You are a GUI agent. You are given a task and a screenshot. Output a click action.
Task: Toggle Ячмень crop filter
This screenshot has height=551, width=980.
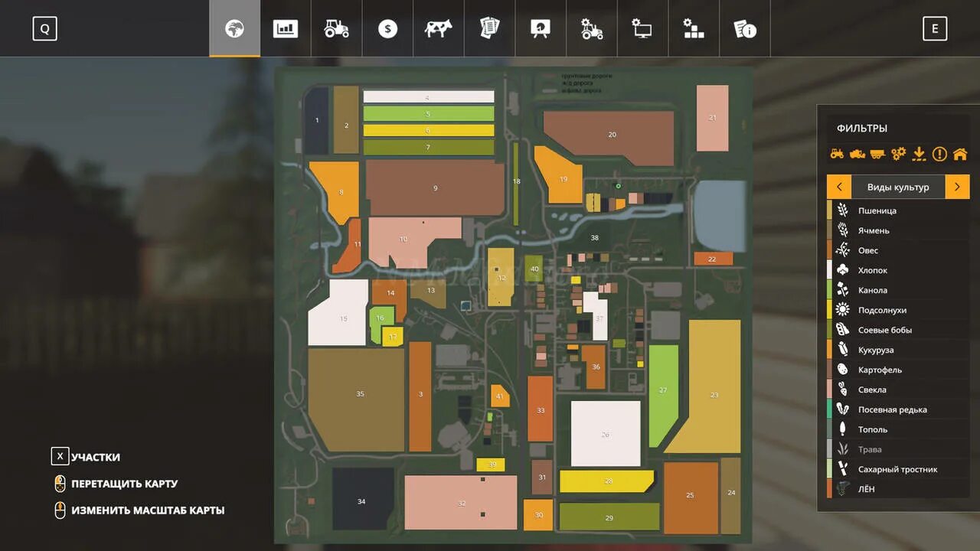[x=898, y=230]
